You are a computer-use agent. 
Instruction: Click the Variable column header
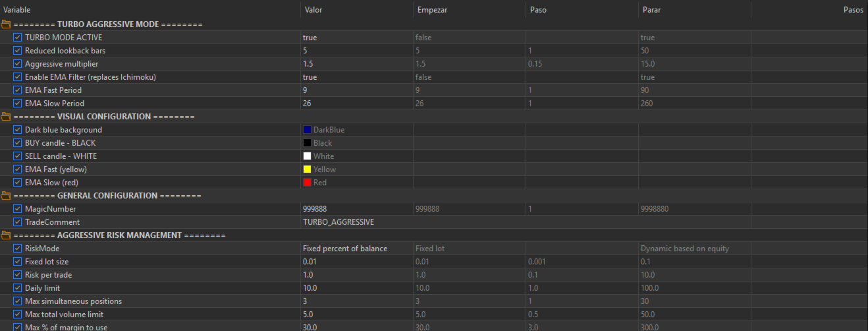point(150,10)
